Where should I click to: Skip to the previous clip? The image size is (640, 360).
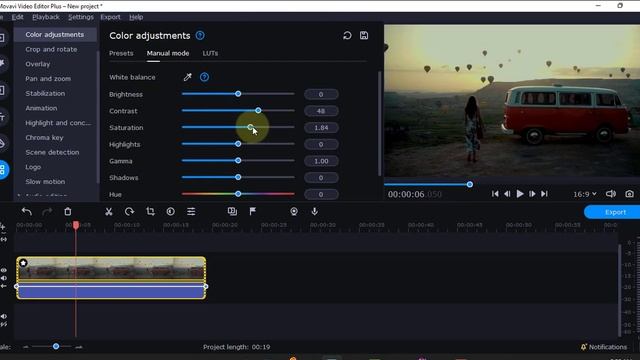point(495,194)
